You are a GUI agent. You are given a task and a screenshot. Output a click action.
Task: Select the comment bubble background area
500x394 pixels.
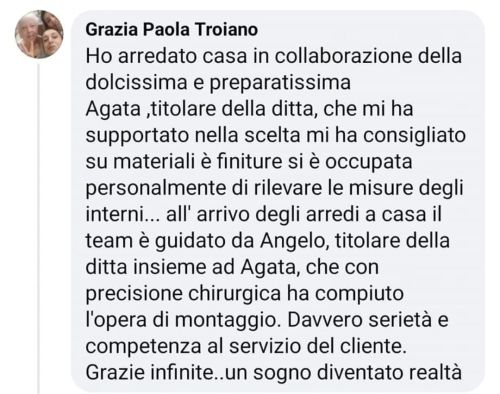pos(278,201)
